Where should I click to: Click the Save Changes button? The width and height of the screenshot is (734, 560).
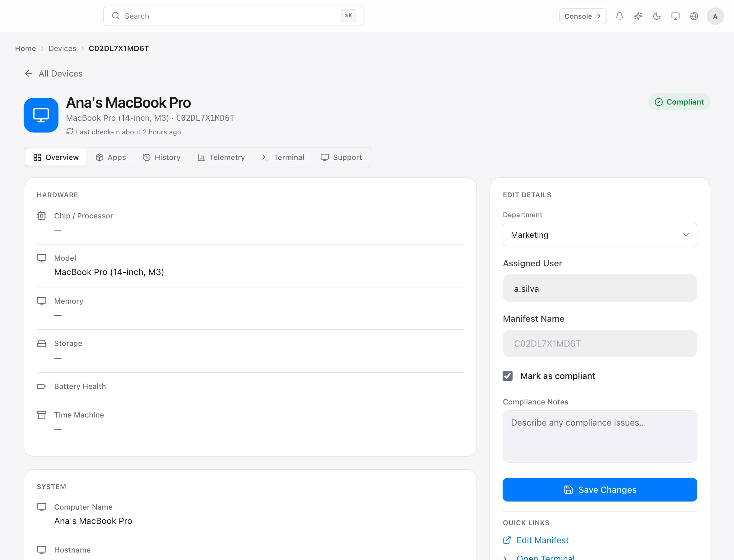point(600,490)
